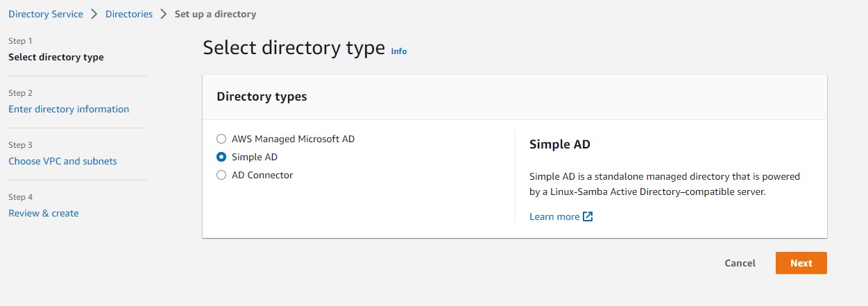Click the 'Step 1' label

click(x=21, y=41)
